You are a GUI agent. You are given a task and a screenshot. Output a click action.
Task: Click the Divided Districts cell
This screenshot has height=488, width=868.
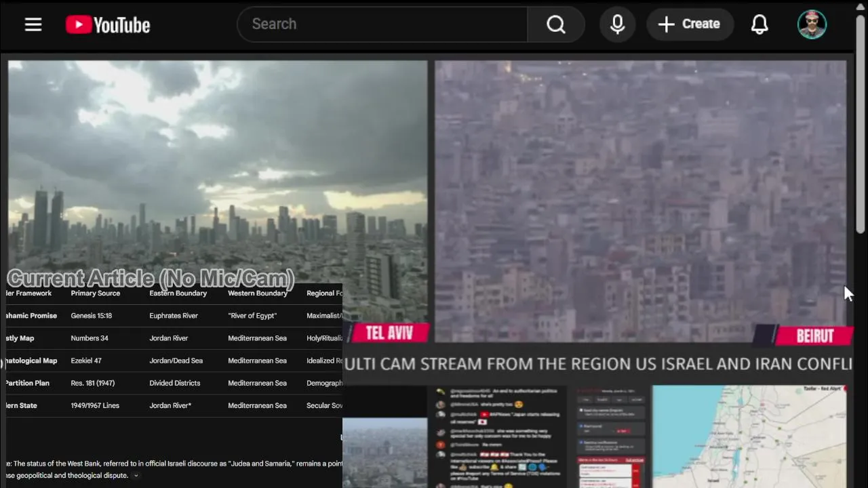(175, 383)
